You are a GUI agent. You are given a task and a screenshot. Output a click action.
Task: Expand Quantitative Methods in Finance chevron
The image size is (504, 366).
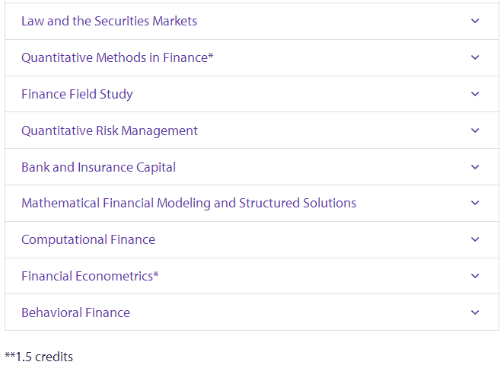[475, 57]
